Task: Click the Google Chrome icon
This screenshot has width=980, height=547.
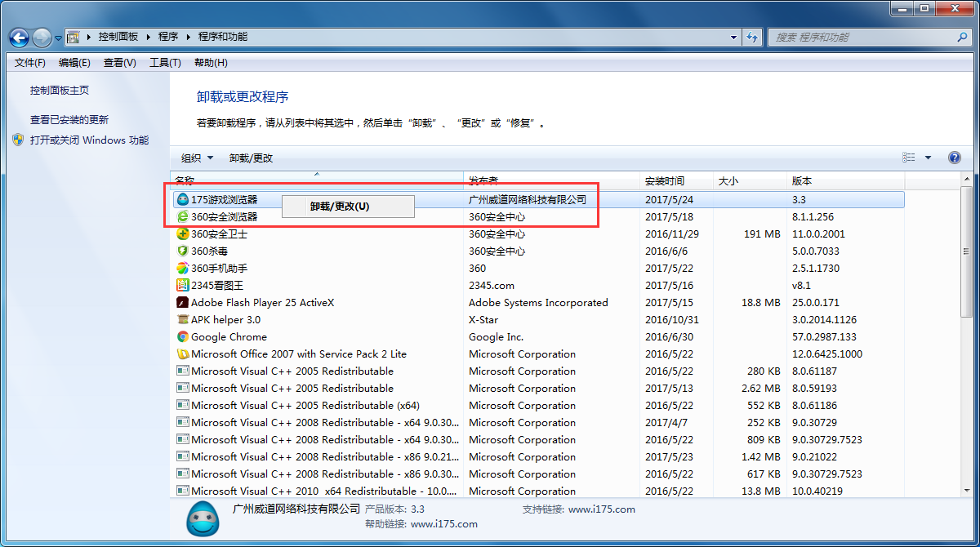Action: pyautogui.click(x=183, y=336)
